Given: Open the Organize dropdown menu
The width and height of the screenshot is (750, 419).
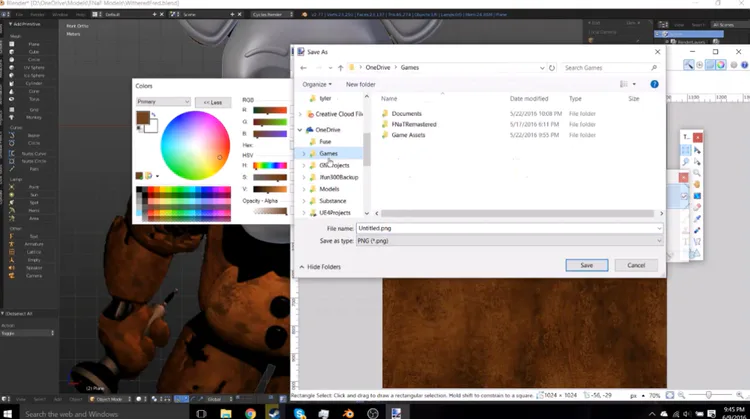Looking at the screenshot, I should coord(317,84).
